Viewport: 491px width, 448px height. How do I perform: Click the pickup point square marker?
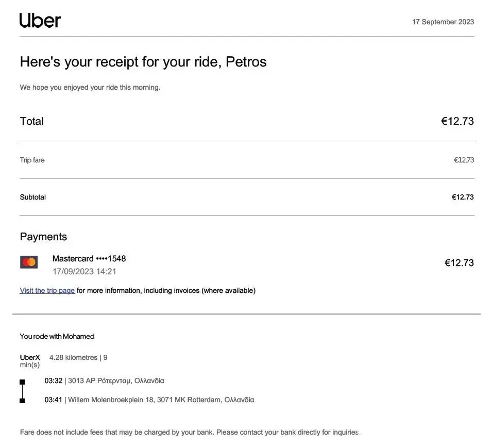[22, 382]
